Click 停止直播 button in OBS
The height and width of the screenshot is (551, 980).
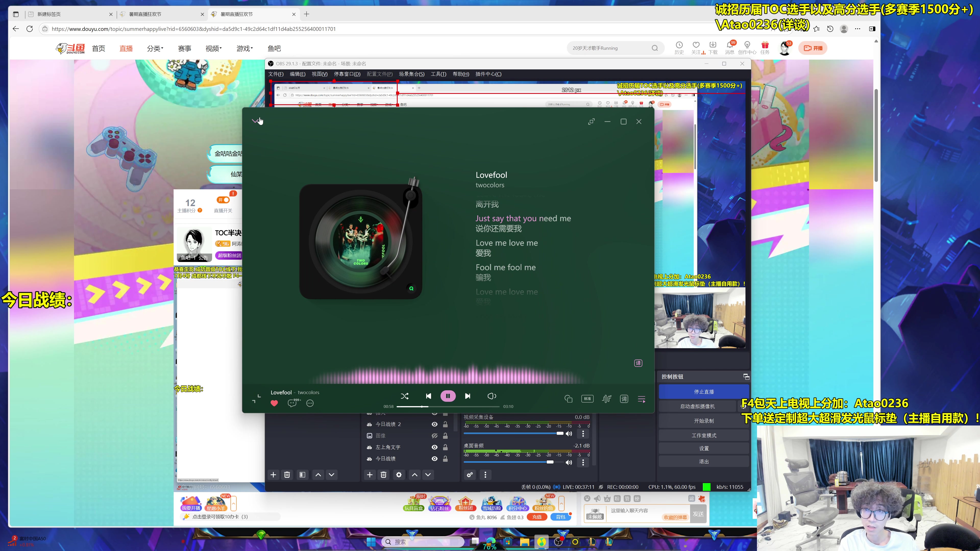[704, 392]
